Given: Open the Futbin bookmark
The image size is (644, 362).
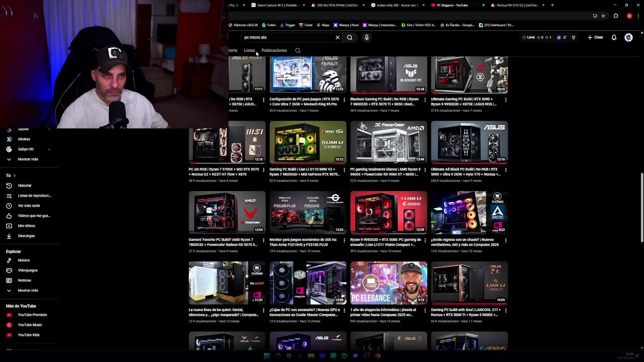Looking at the screenshot, I should [269, 25].
